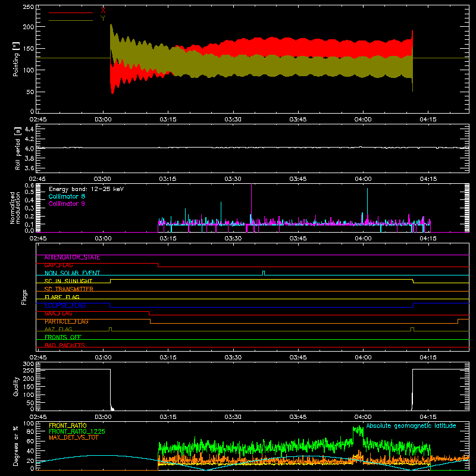Screen dimensions: 476x476
Task: Click the green FRONT_RATIO_1225 legend entry
Action: coord(77,431)
